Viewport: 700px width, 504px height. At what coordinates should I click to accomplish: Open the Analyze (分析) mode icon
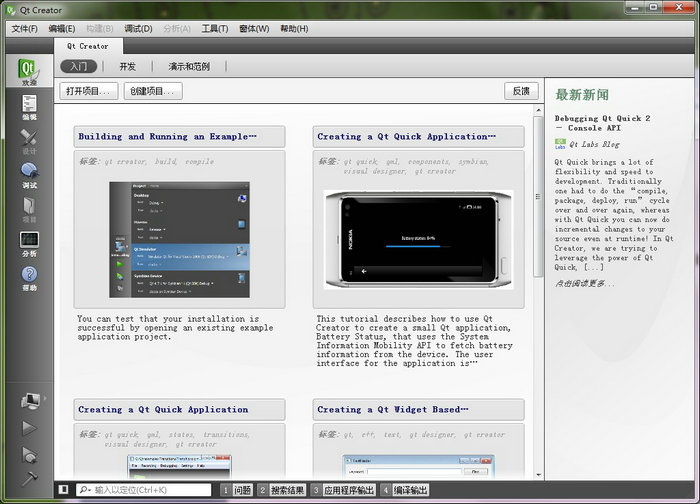point(29,243)
